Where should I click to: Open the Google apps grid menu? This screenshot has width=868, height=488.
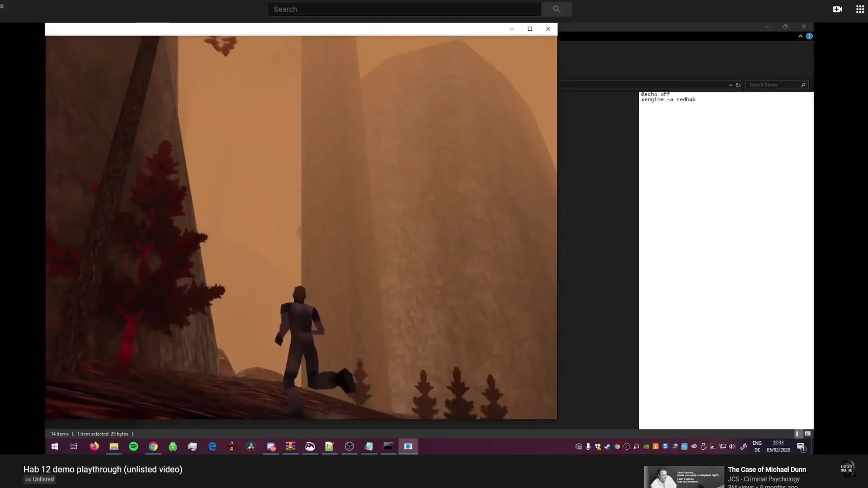click(x=860, y=9)
